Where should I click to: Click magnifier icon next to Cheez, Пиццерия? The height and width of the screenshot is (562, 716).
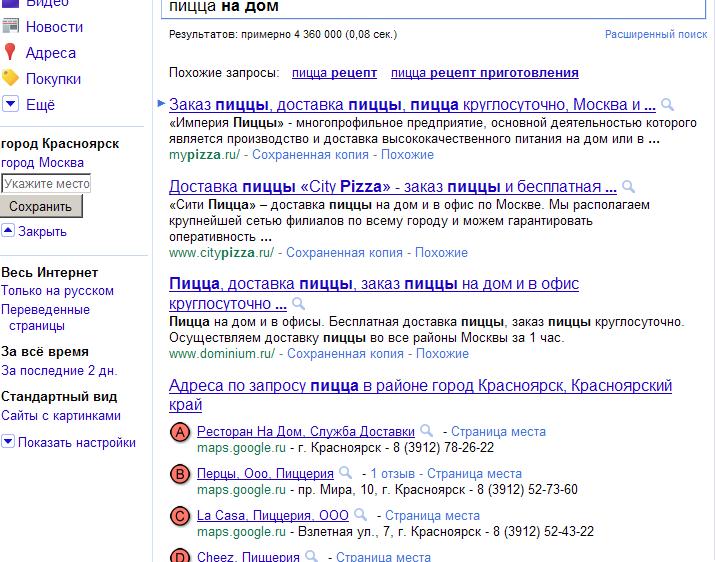click(311, 556)
